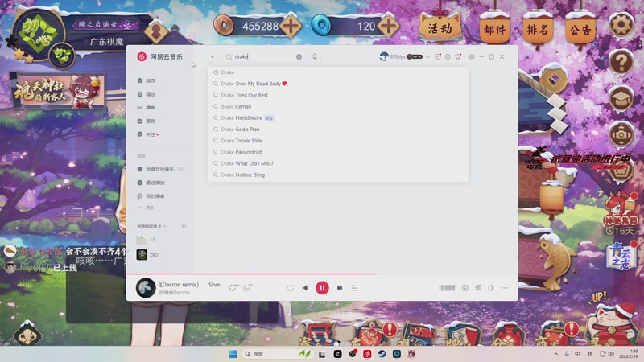644x362 pixels.
Task: Clear the drake search text
Action: [x=299, y=56]
